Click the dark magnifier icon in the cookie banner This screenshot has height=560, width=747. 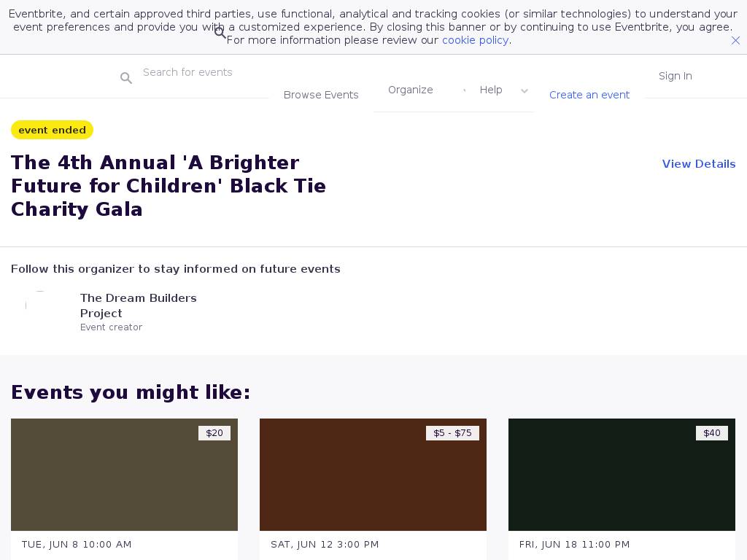[220, 33]
